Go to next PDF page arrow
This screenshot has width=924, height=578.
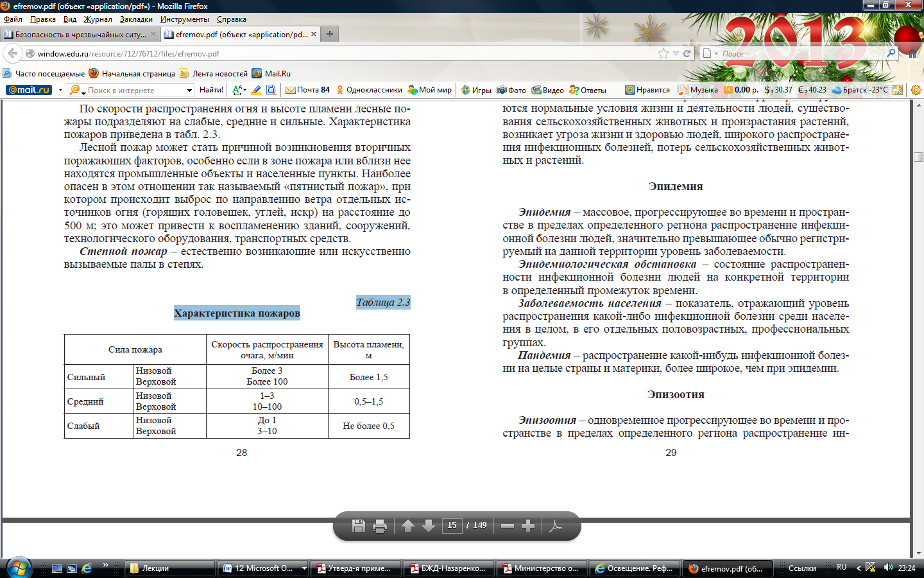[429, 526]
